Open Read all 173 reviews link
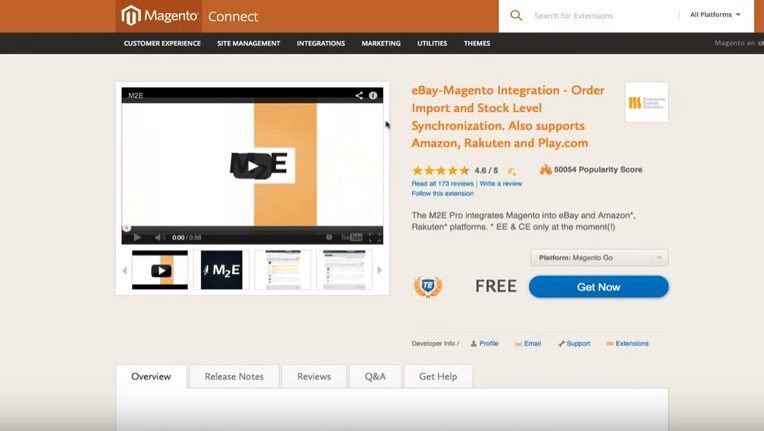Viewport: 764px width, 431px height. (x=442, y=184)
